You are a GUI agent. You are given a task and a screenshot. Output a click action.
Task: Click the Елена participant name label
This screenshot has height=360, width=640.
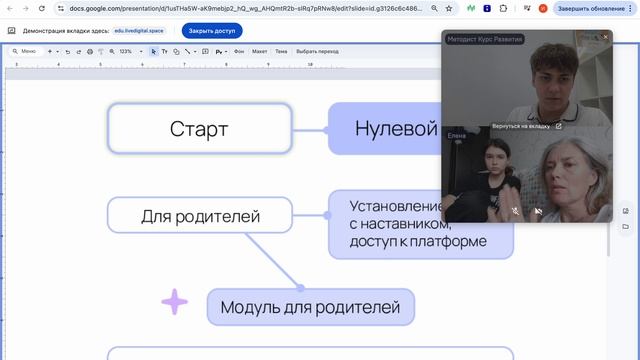pyautogui.click(x=456, y=136)
